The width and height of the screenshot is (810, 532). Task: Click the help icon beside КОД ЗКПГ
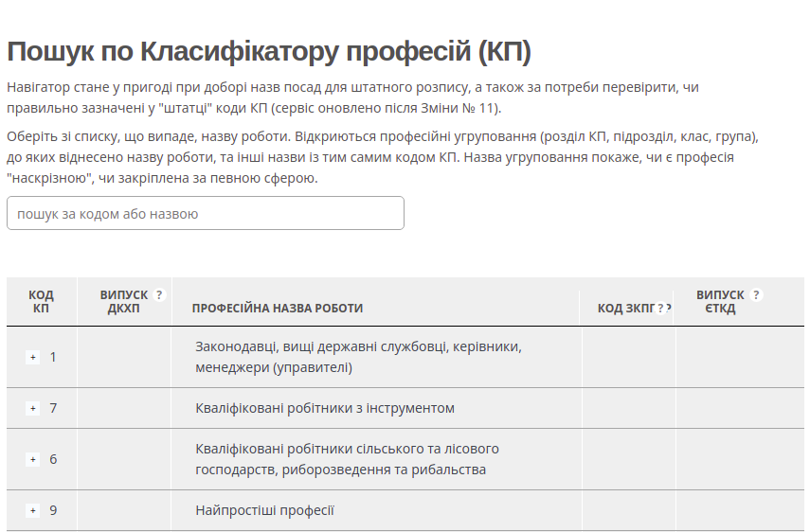[x=661, y=309]
